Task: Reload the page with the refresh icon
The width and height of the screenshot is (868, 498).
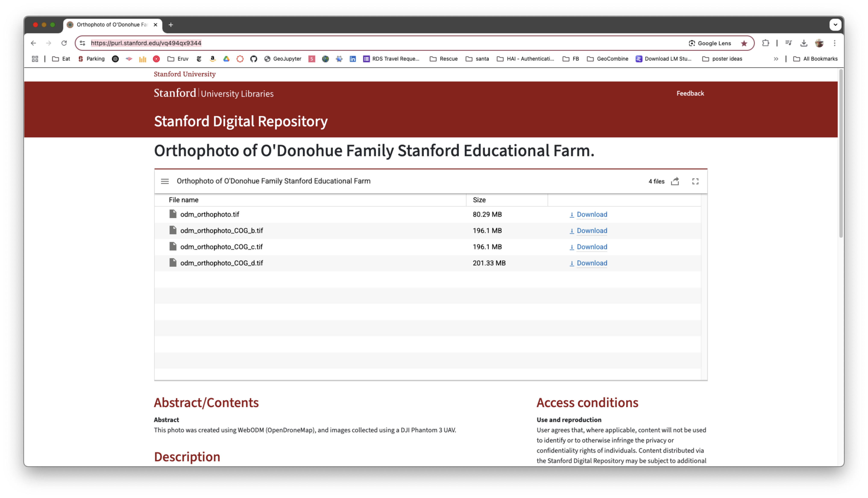Action: pos(64,43)
